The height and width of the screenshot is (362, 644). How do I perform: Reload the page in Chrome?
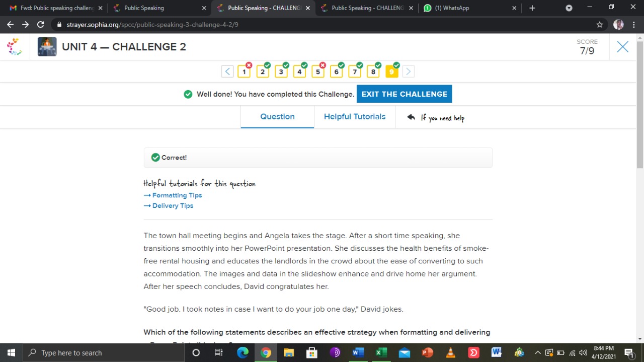[x=41, y=24]
